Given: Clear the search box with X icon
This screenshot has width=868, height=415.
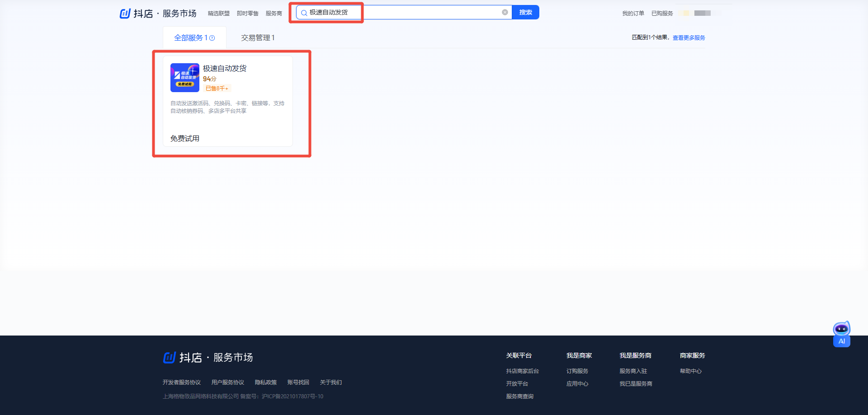Looking at the screenshot, I should (x=505, y=12).
